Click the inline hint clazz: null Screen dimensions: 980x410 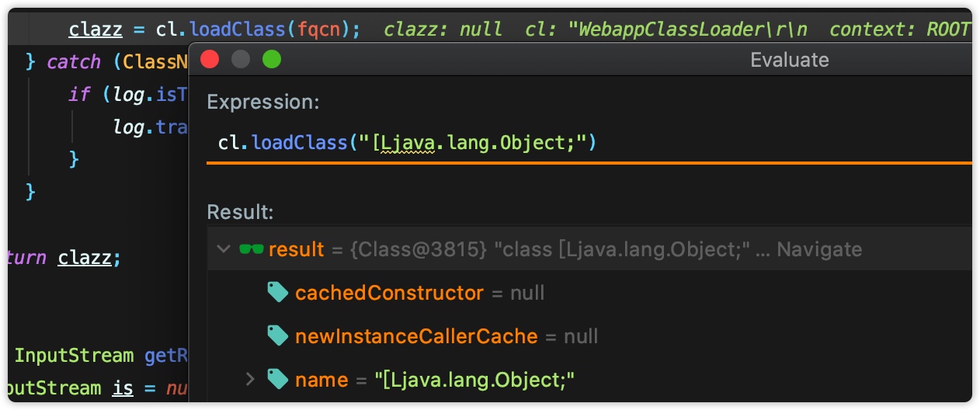pos(443,30)
